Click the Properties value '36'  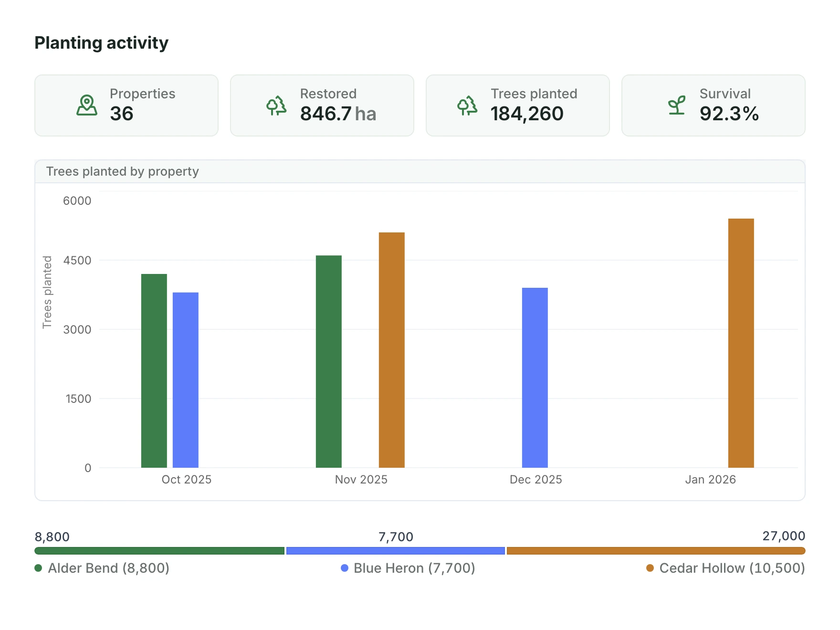coord(122,114)
